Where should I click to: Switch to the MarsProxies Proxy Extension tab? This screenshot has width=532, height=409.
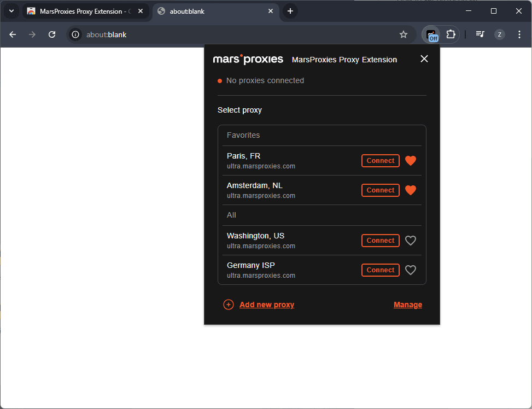tap(82, 11)
